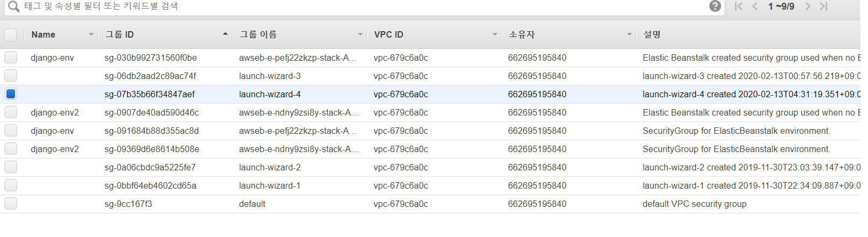Check the launch-wizard-2 row checkbox

11,167
